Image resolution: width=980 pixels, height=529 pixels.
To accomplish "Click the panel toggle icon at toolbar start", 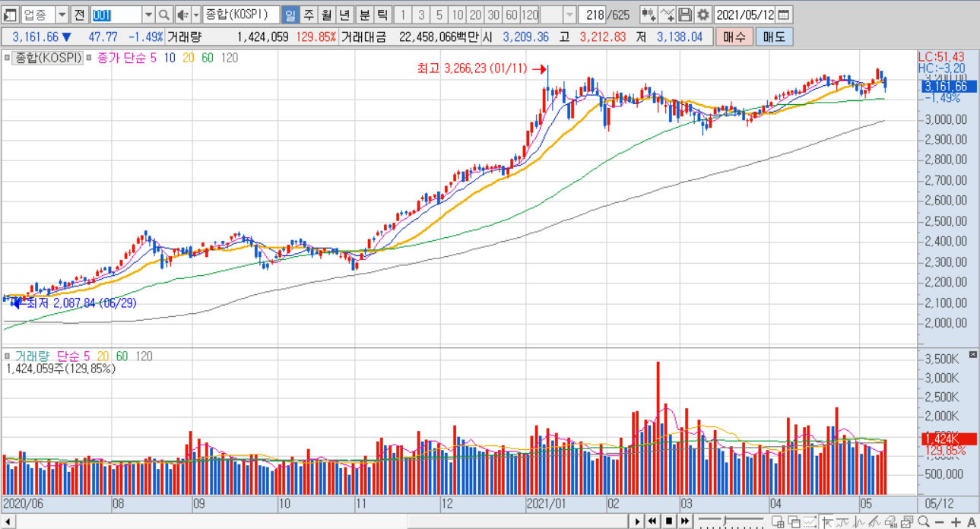I will 11,14.
